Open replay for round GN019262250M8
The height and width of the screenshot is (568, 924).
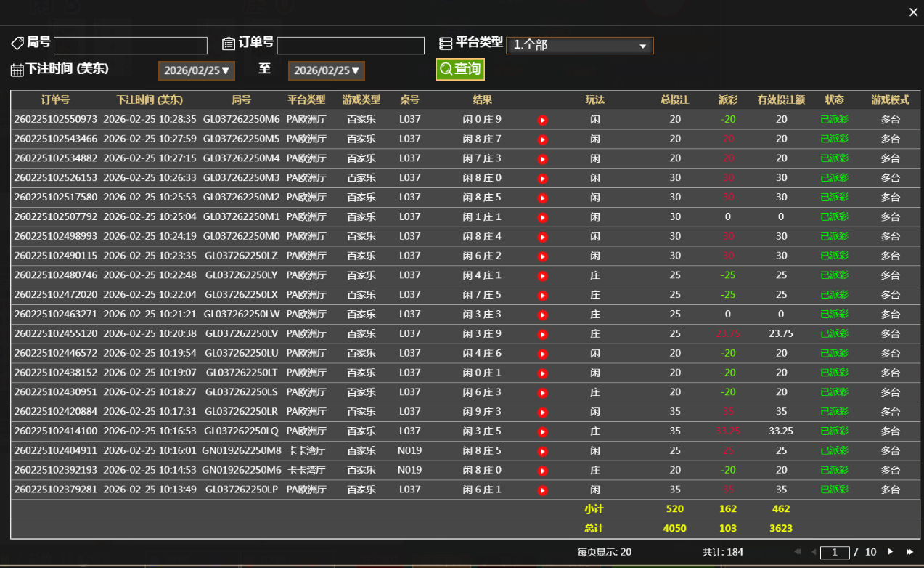[x=542, y=451]
